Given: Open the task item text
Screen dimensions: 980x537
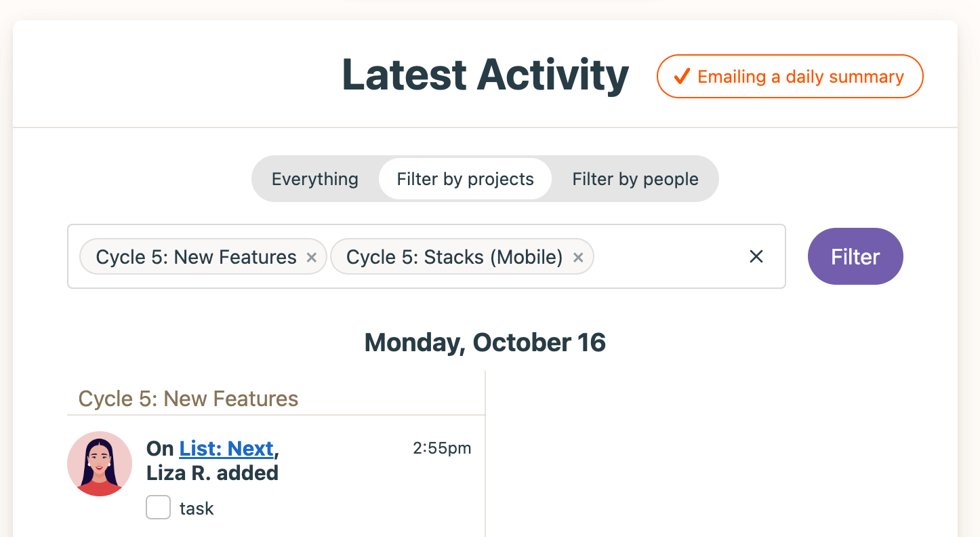Looking at the screenshot, I should pos(197,509).
